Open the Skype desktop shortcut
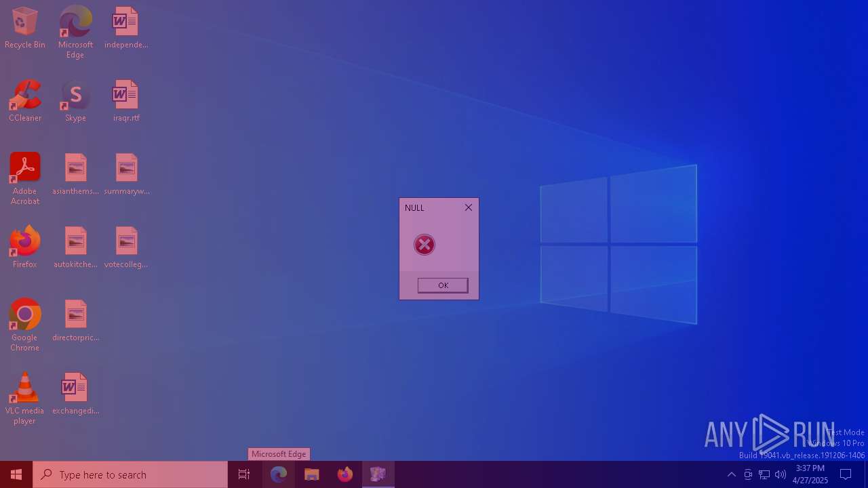The image size is (868, 488). 75,100
